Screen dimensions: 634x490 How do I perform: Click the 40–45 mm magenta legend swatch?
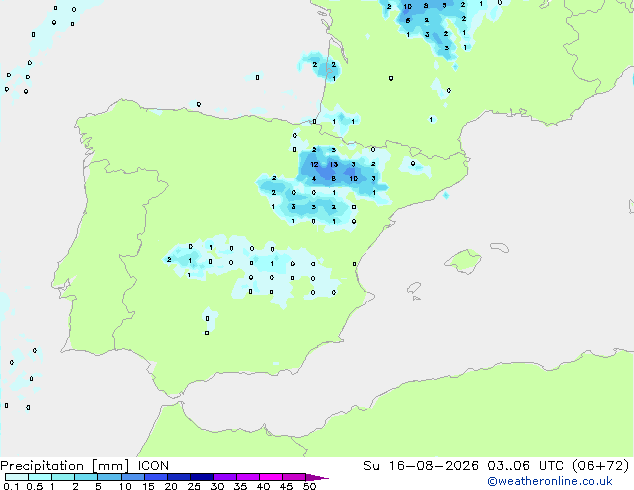point(271,477)
